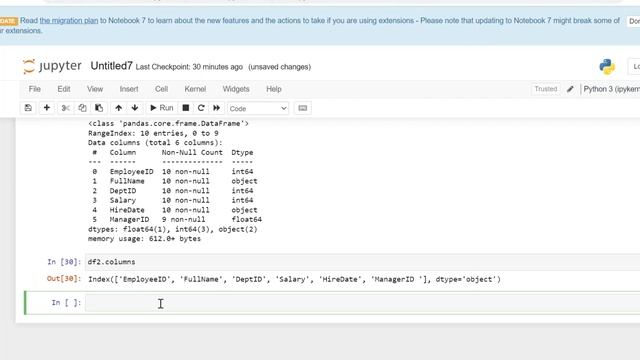The width and height of the screenshot is (640, 360).
Task: Select the df2.columns code cell
Action: pyautogui.click(x=362, y=262)
